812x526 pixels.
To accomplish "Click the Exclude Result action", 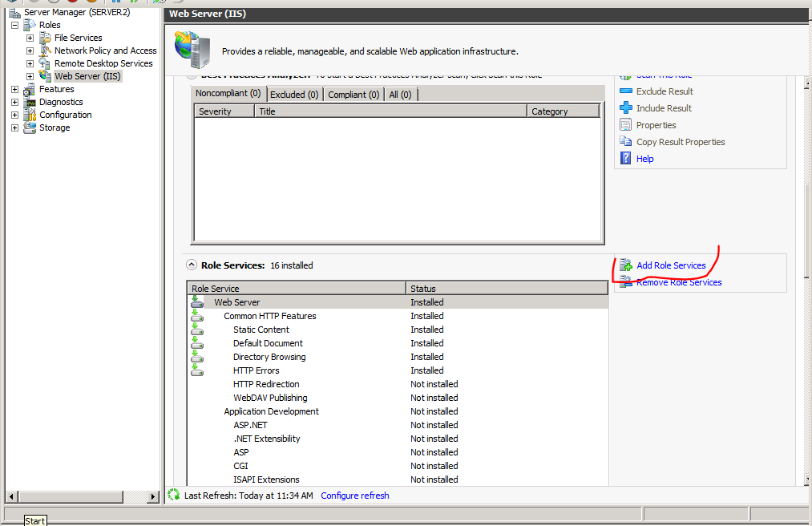I will click(x=665, y=91).
